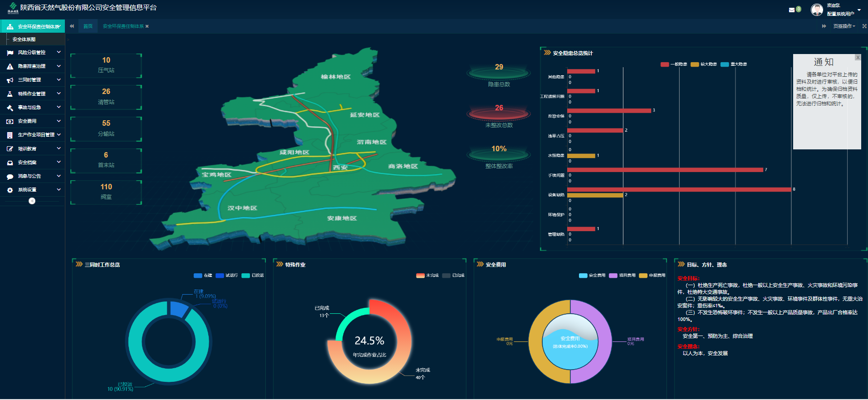Open the 培训教育 menu item
Image resolution: width=868 pixels, height=400 pixels.
coord(32,149)
